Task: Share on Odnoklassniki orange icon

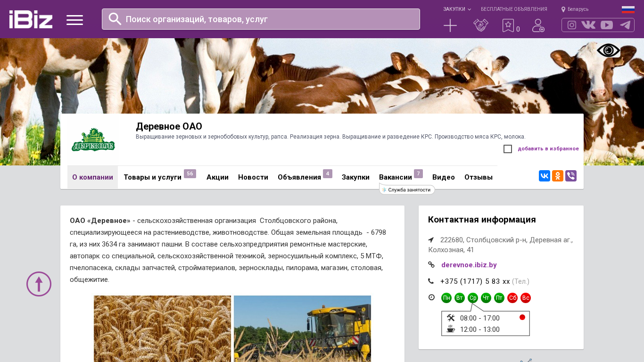Action: [558, 176]
